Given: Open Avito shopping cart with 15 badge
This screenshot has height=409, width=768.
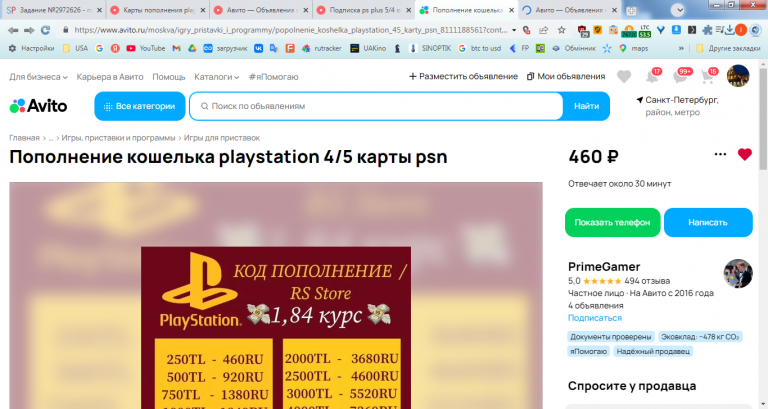Looking at the screenshot, I should tap(709, 76).
